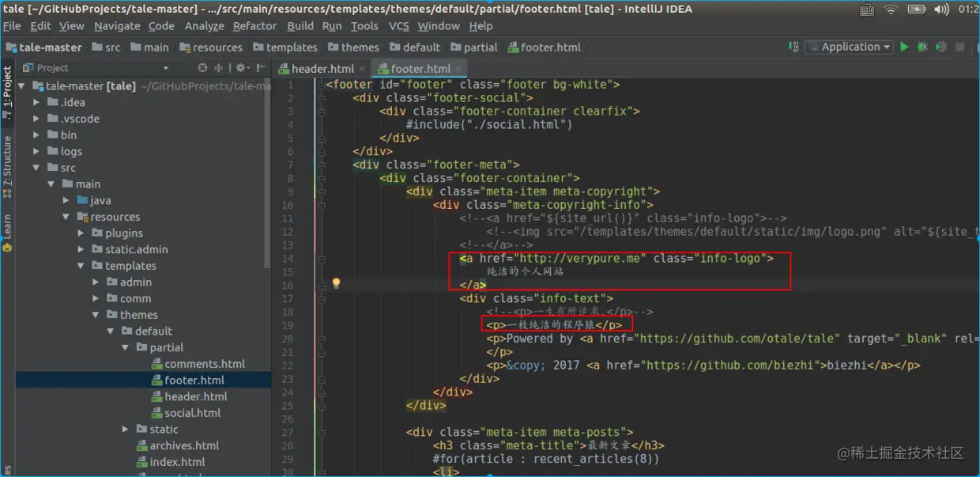The width and height of the screenshot is (980, 477).
Task: Expand the .idea folder arrow
Action: coord(36,103)
